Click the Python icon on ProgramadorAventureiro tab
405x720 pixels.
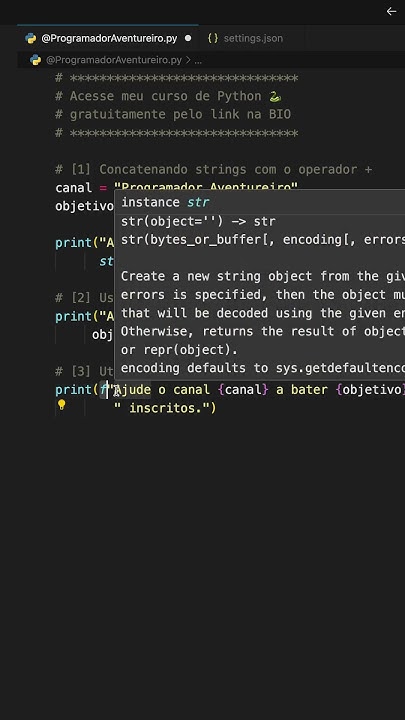(31, 39)
